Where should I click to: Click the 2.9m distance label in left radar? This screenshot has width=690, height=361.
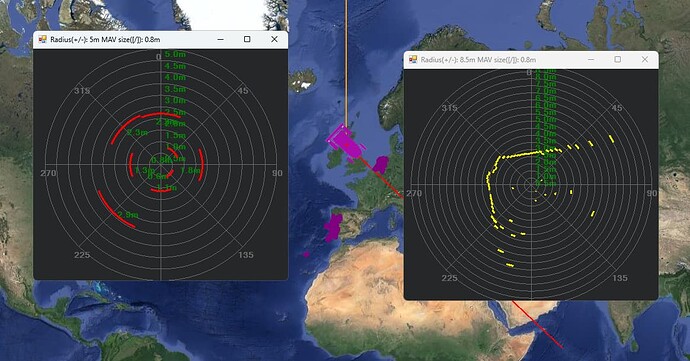tap(127, 215)
